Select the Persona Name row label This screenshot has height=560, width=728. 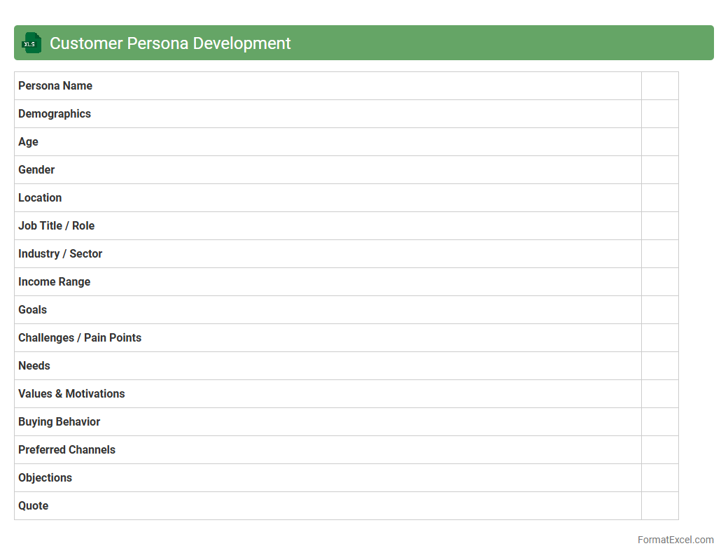[x=55, y=85]
